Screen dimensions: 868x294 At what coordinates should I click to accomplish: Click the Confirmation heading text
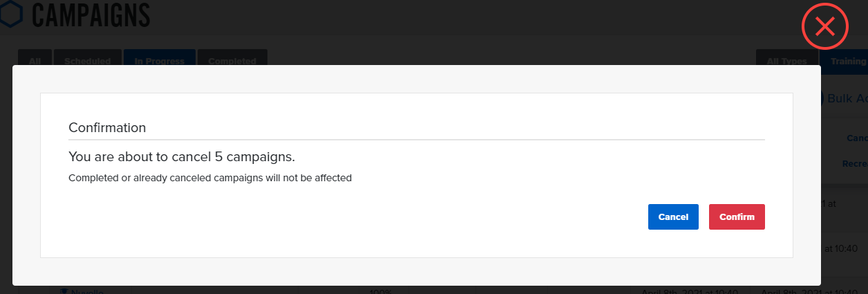pos(107,128)
